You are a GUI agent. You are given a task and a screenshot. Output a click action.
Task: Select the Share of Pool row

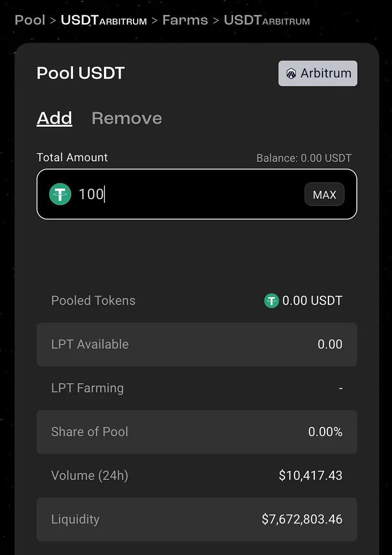tap(197, 432)
